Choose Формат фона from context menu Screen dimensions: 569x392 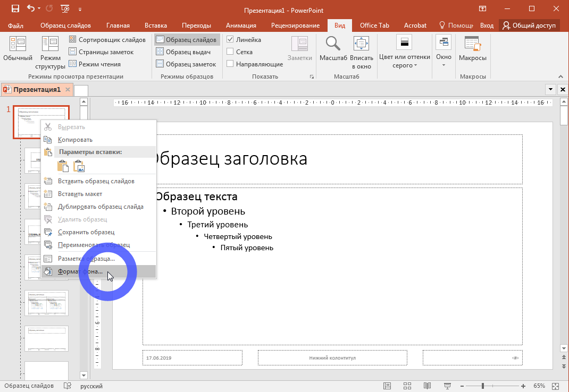[x=80, y=271]
